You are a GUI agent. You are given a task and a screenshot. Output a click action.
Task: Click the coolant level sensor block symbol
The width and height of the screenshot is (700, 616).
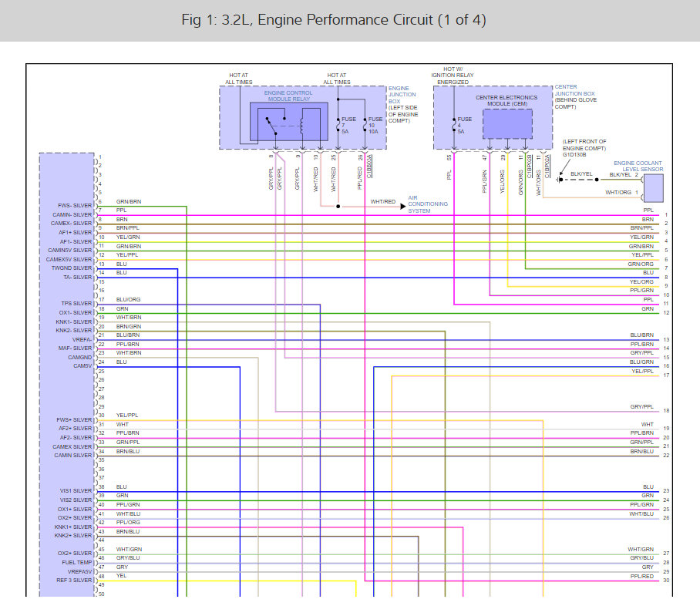pos(654,188)
